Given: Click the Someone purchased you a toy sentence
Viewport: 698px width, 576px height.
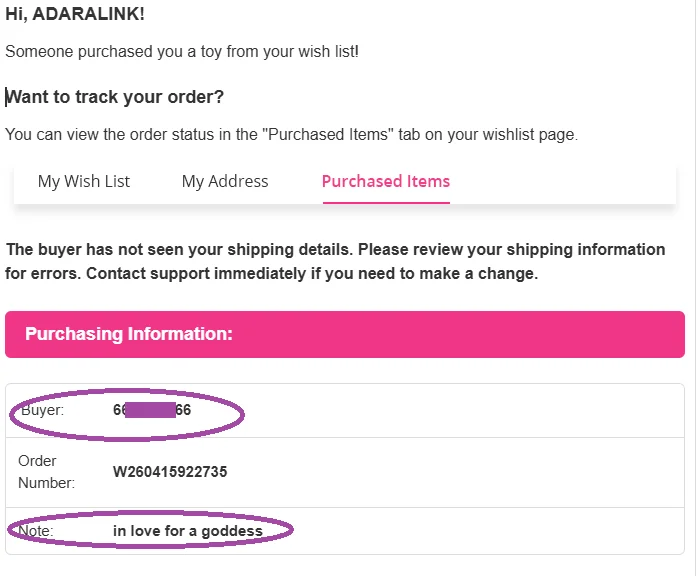Looking at the screenshot, I should (x=181, y=51).
